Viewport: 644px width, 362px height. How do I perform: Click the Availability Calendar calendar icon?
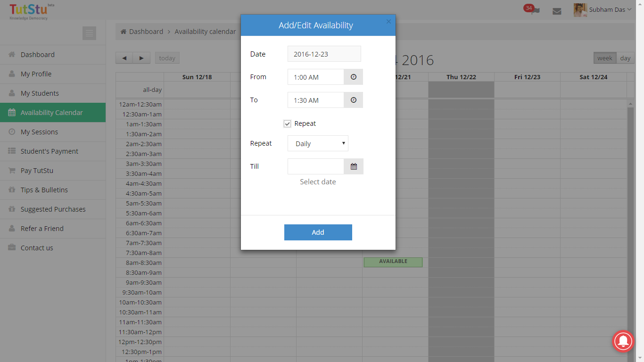point(12,112)
